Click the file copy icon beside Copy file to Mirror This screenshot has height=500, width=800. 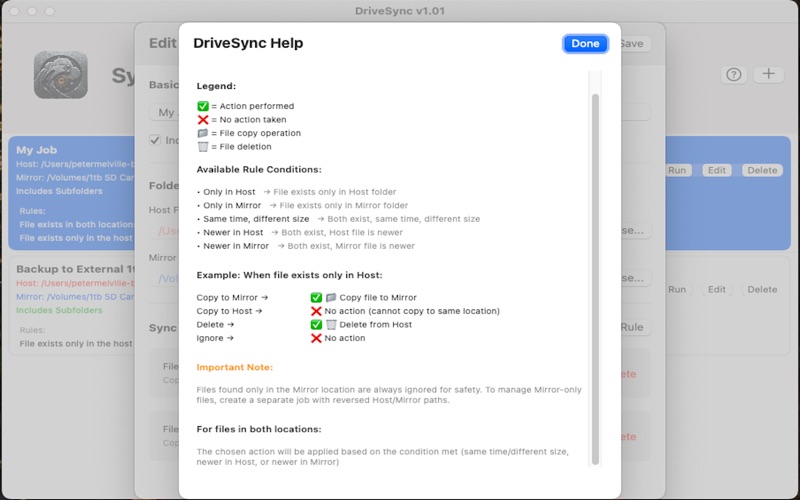click(331, 297)
